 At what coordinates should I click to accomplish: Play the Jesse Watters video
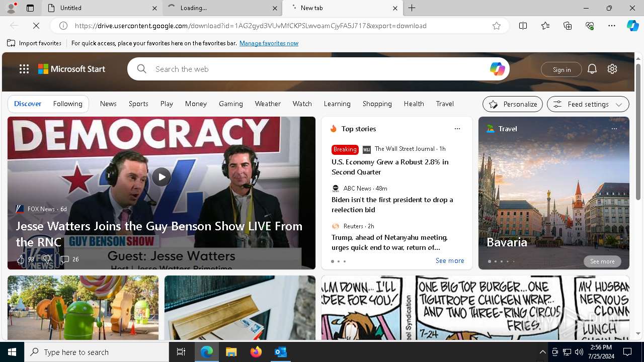coord(162,177)
